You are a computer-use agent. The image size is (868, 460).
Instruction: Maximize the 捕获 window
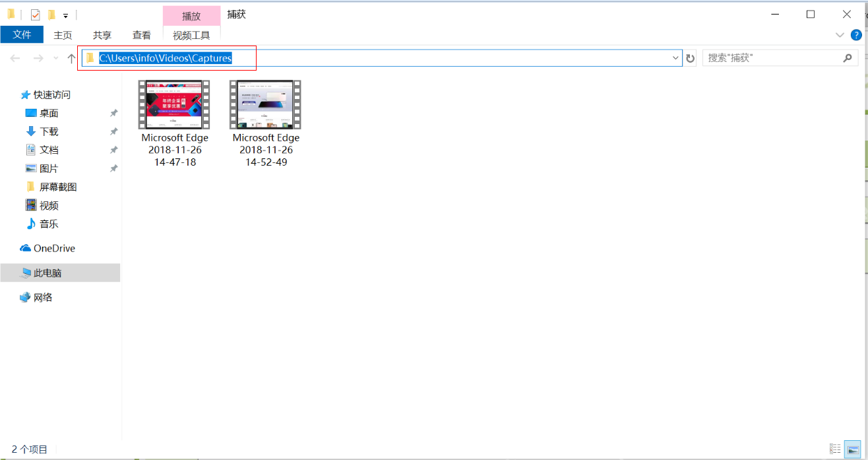(x=811, y=15)
